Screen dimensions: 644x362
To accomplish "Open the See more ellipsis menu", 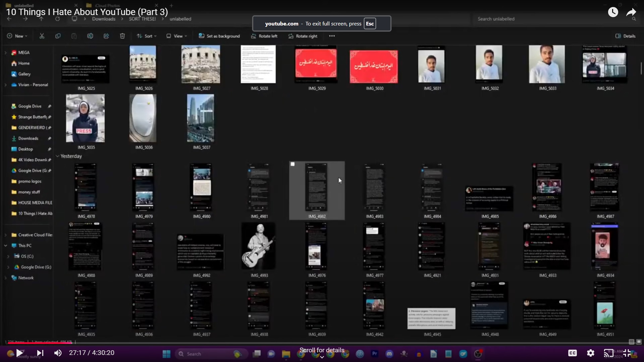I will coord(332,36).
